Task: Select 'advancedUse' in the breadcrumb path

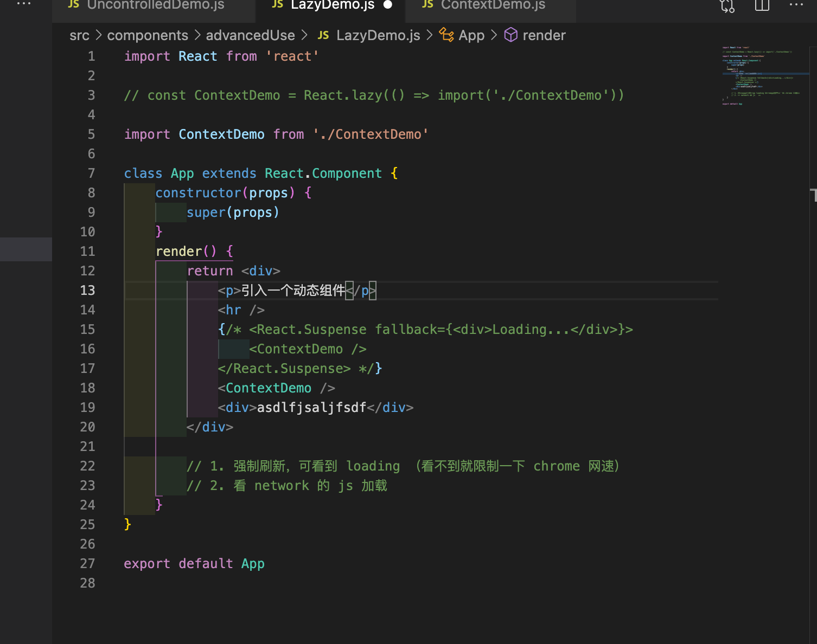Action: [250, 36]
